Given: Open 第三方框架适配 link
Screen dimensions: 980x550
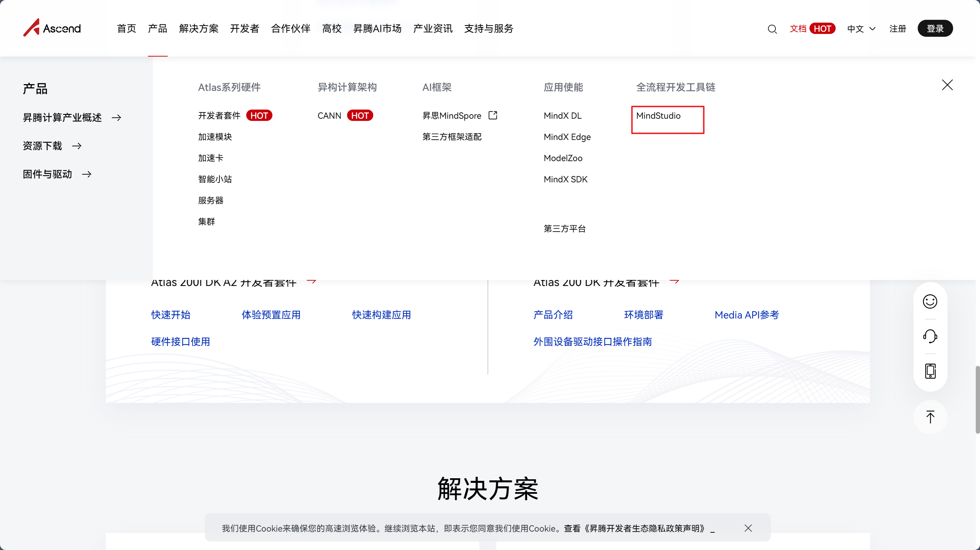Looking at the screenshot, I should tap(452, 137).
